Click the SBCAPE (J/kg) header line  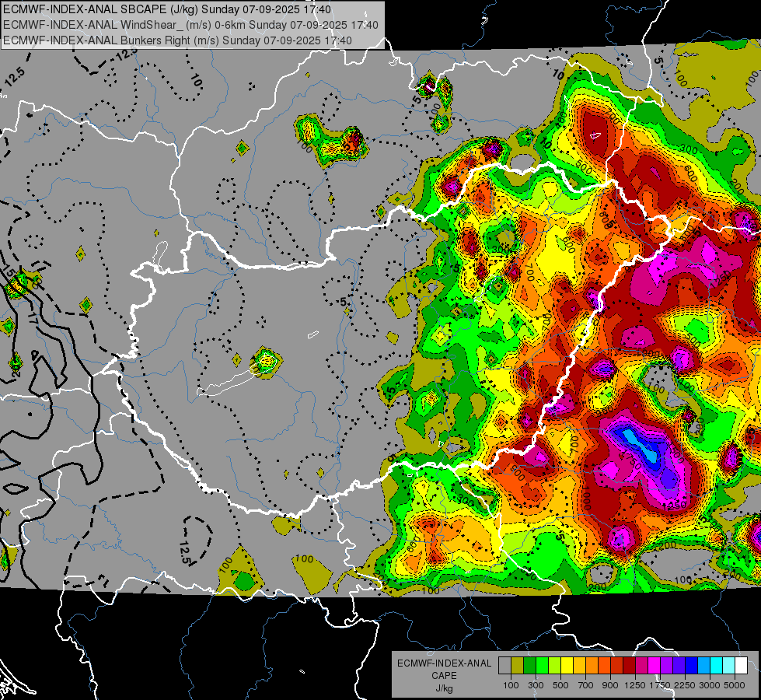click(167, 9)
